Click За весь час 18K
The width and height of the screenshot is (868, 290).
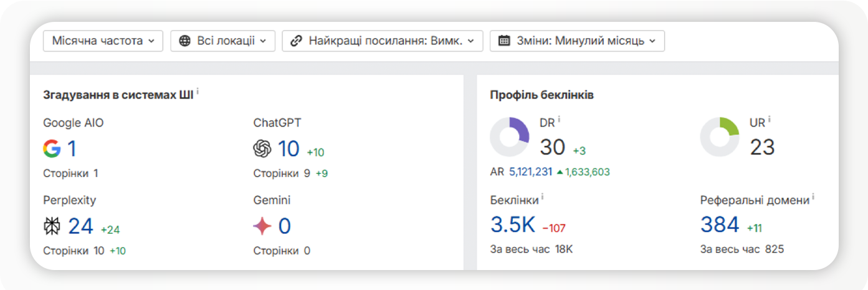[x=532, y=249]
